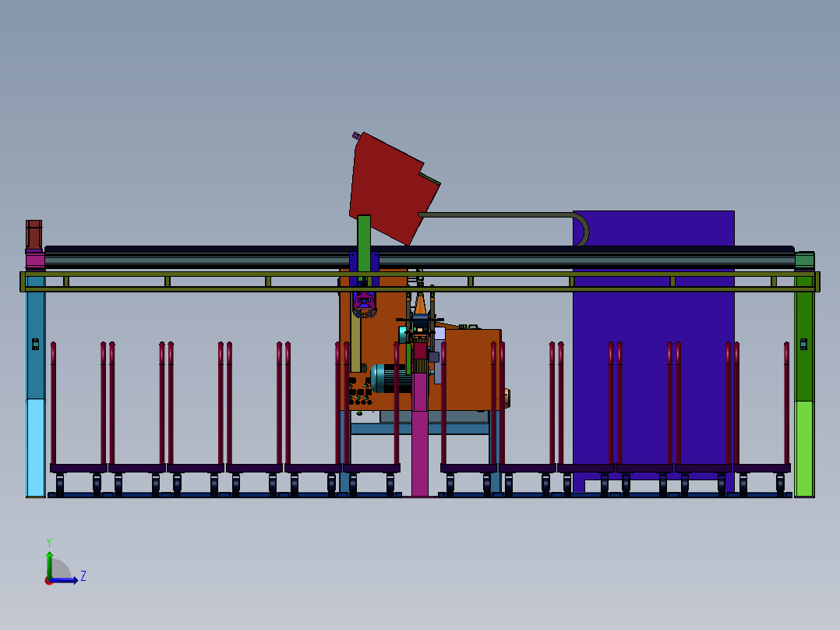Select the leftmost cart platform

tap(79, 468)
